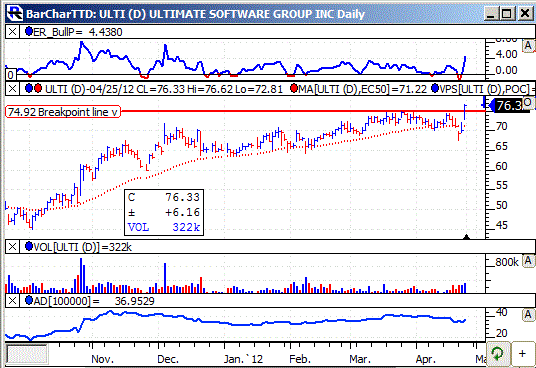Screen dimensions: 536x368
Task: Click the black triangle date marker under the chart
Action: (466, 236)
